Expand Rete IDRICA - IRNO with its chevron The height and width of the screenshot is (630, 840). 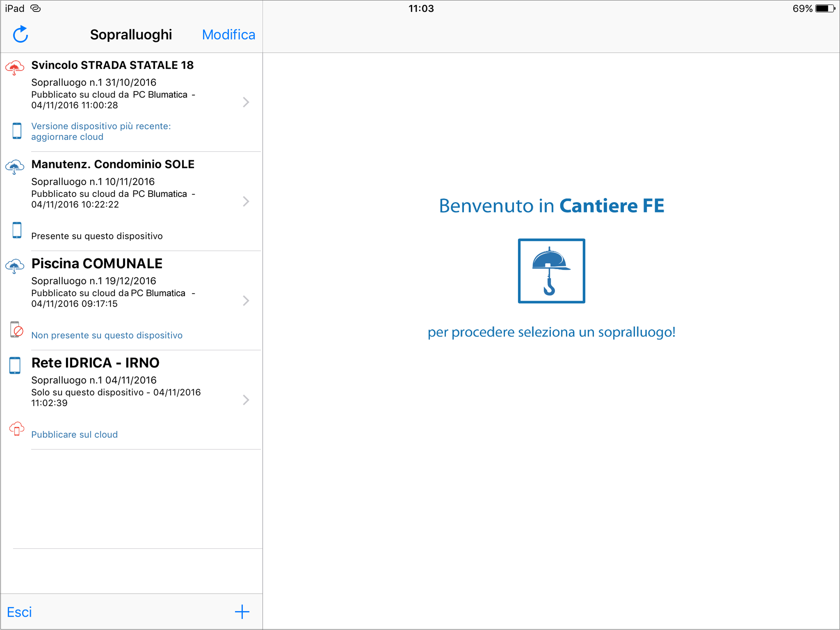pyautogui.click(x=246, y=400)
